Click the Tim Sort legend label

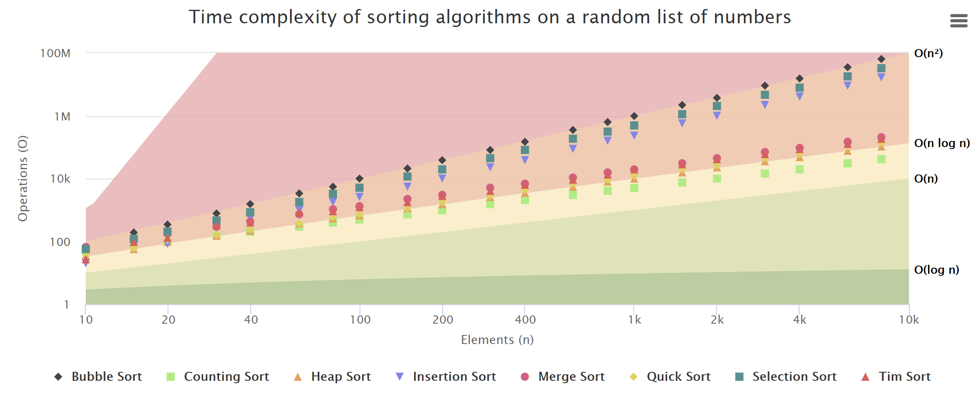(905, 376)
